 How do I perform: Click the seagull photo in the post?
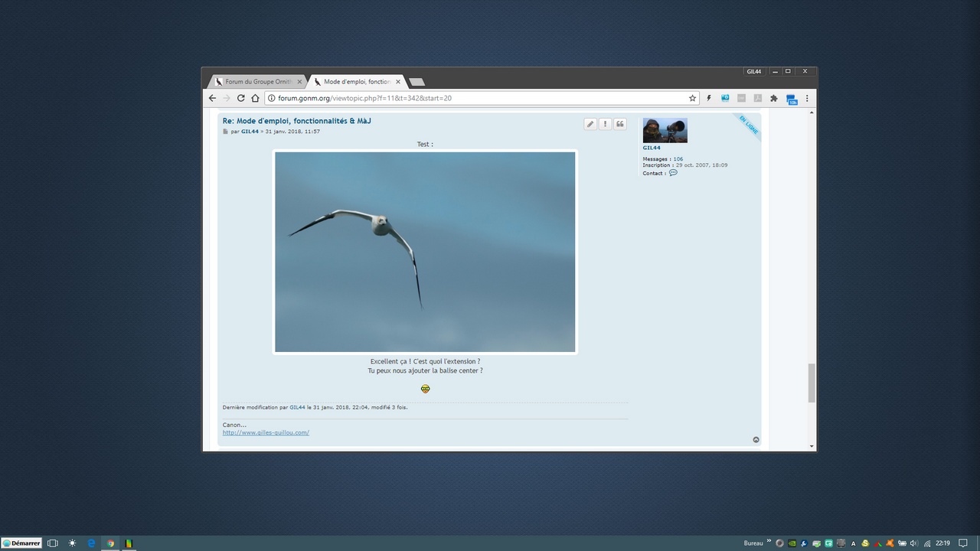pos(425,252)
